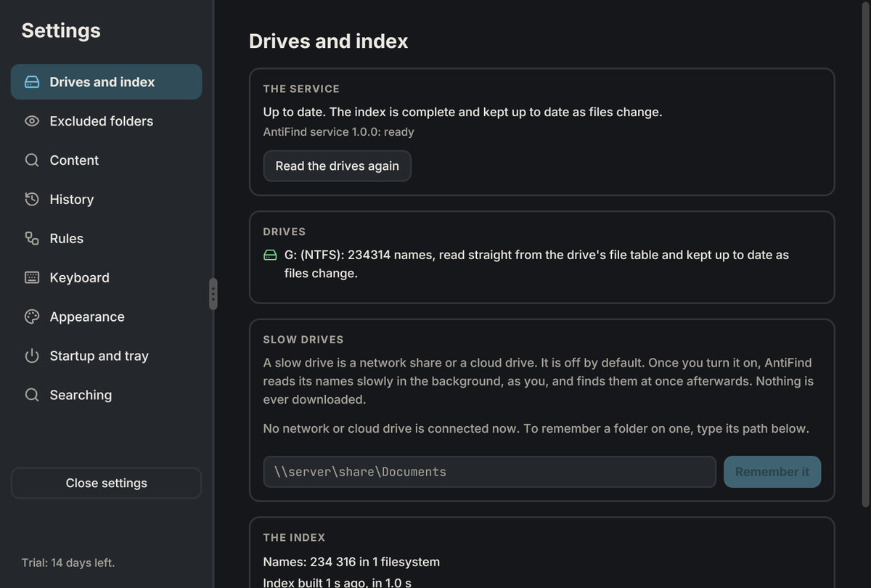The width and height of the screenshot is (871, 588).
Task: Click the Close settings button
Action: 106,483
